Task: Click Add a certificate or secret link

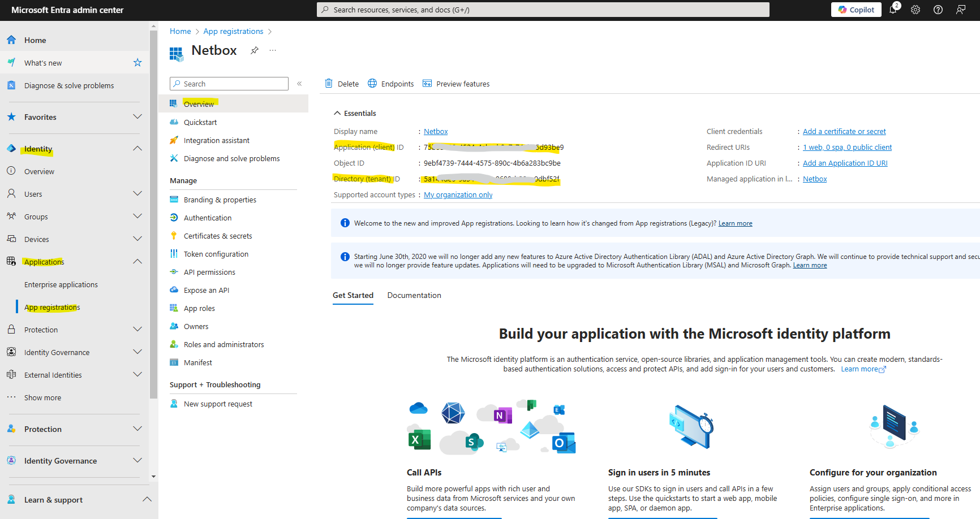Action: (x=844, y=131)
